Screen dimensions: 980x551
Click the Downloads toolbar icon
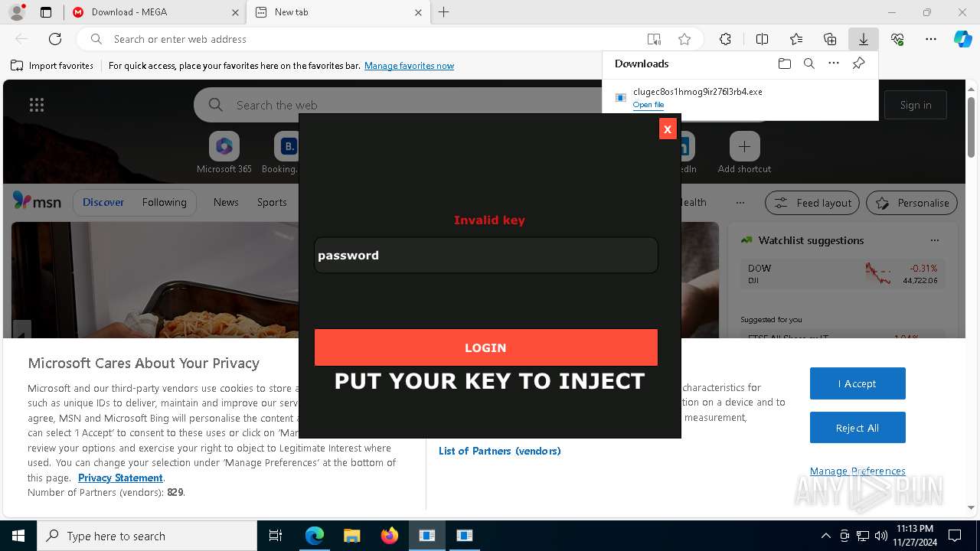point(863,39)
